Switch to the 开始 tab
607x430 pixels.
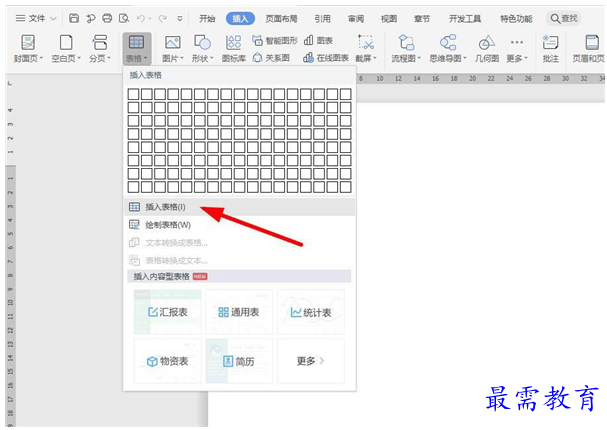click(x=207, y=19)
